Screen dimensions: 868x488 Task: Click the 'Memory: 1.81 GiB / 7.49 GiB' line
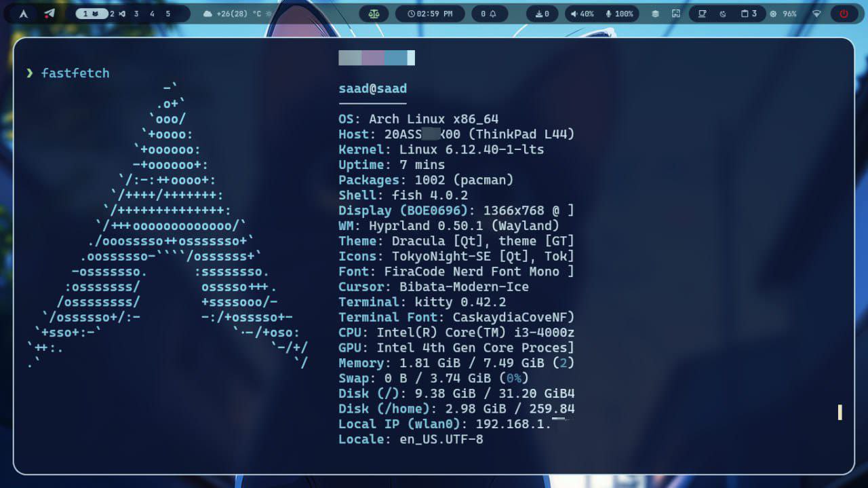[456, 363]
